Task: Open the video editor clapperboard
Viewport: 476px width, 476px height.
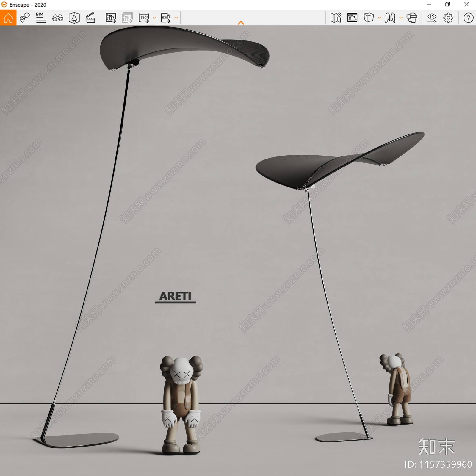Action: click(90, 18)
